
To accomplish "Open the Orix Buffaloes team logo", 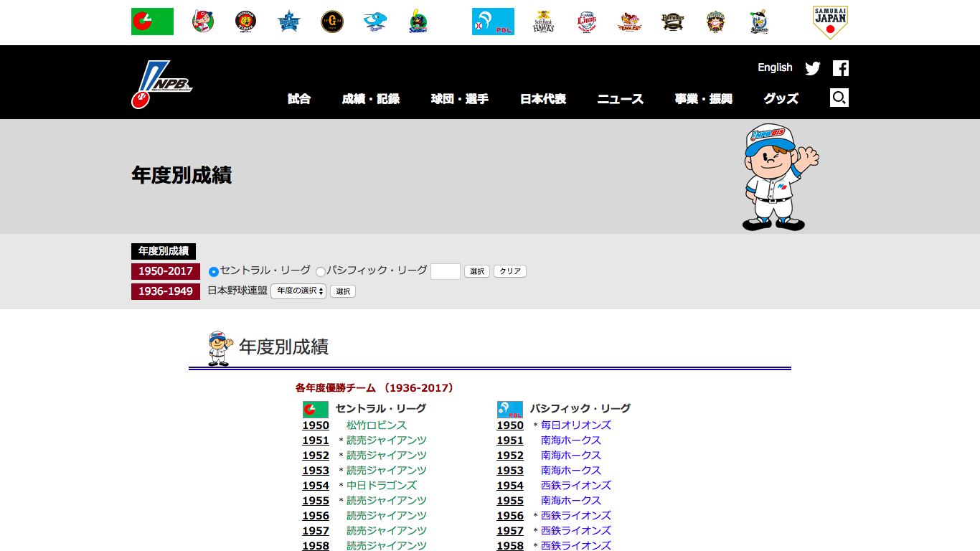I will pyautogui.click(x=673, y=22).
